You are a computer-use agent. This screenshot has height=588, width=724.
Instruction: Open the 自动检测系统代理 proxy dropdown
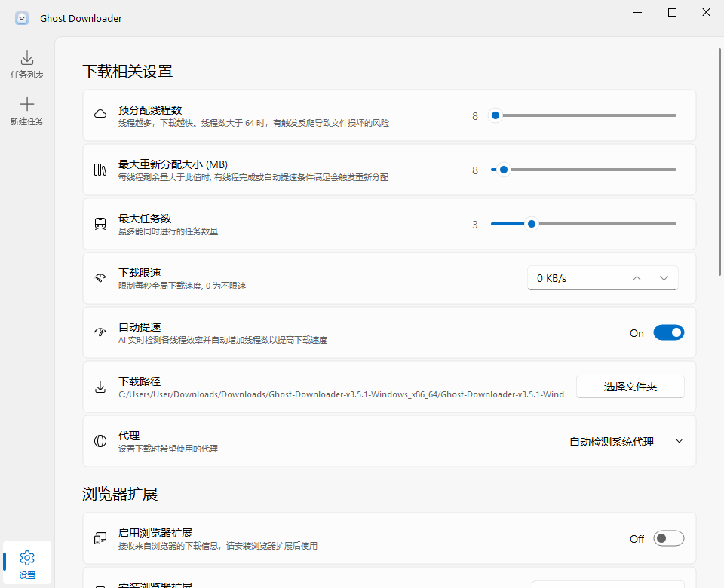click(x=625, y=442)
